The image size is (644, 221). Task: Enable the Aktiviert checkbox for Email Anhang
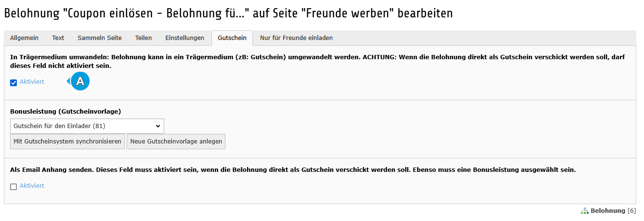pos(13,186)
